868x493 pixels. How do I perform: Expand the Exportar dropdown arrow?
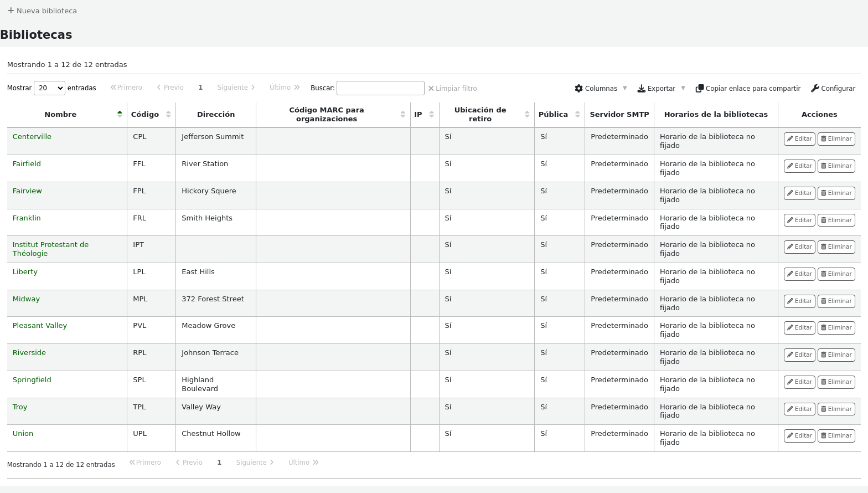683,88
